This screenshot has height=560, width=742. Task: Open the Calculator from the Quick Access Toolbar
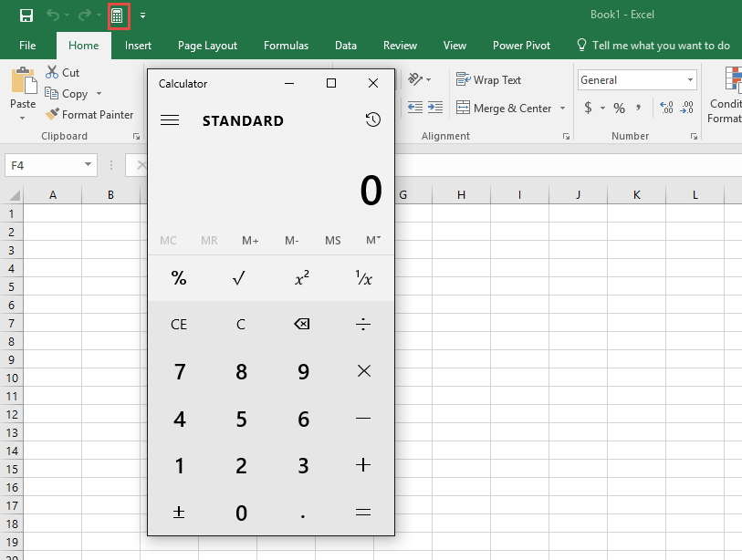119,15
